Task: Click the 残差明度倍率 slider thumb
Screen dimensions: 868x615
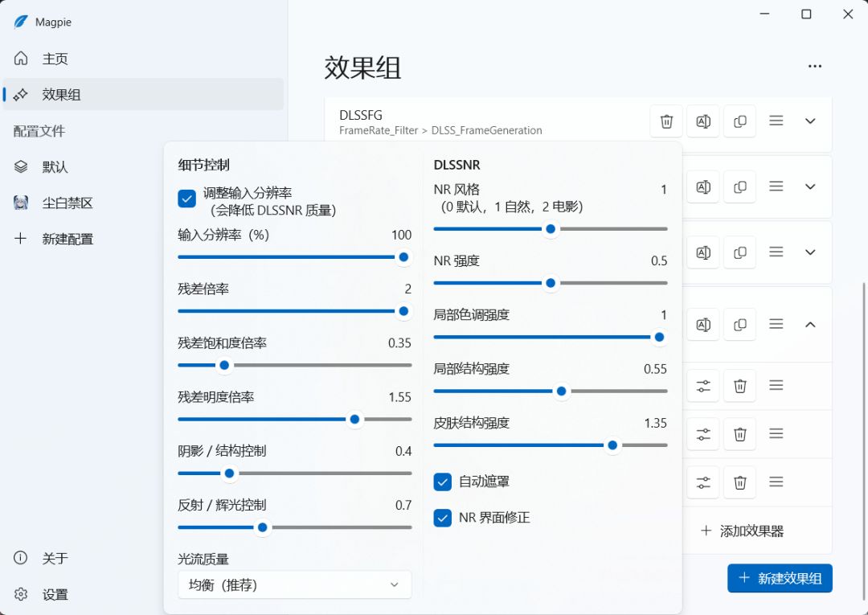Action: pos(355,419)
